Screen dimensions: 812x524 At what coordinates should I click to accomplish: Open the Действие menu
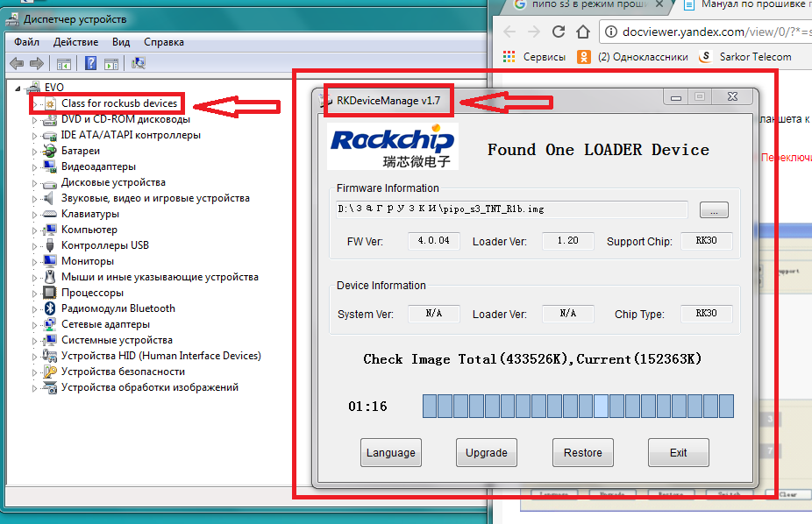[x=75, y=42]
